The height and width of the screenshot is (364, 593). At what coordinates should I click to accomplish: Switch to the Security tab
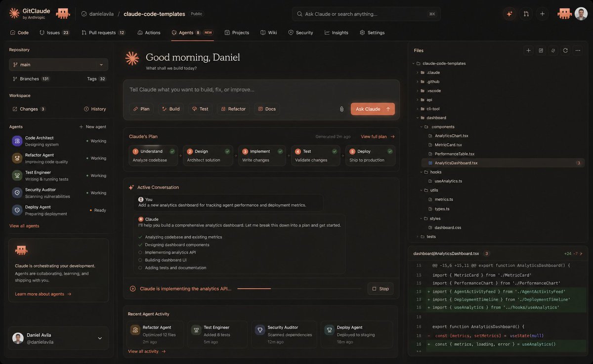point(300,33)
